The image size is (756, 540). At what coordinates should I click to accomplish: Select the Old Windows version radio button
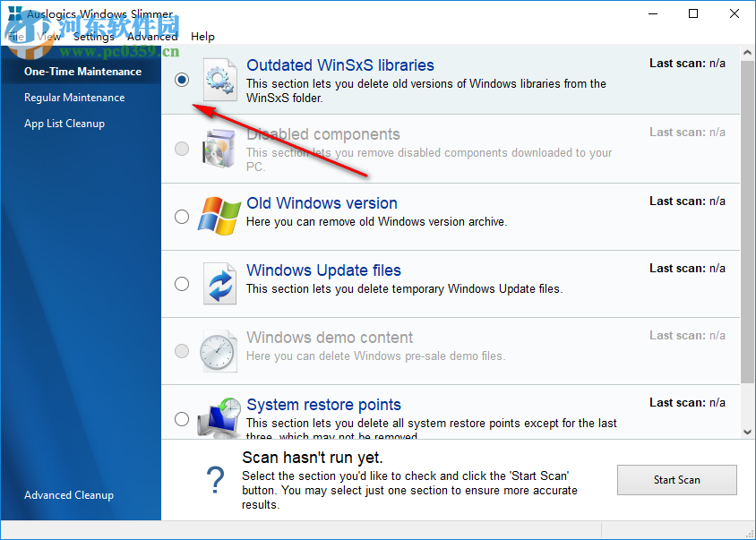click(182, 216)
